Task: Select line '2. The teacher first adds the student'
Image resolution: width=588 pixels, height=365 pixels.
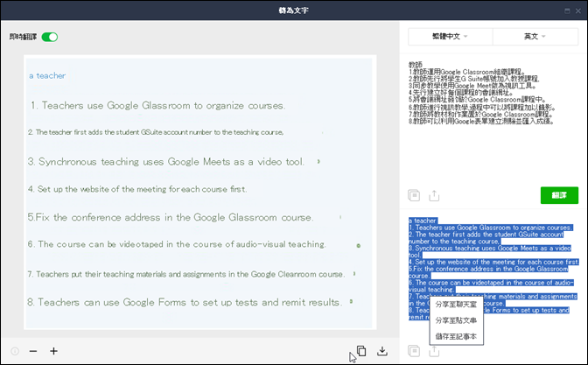Action: click(156, 132)
